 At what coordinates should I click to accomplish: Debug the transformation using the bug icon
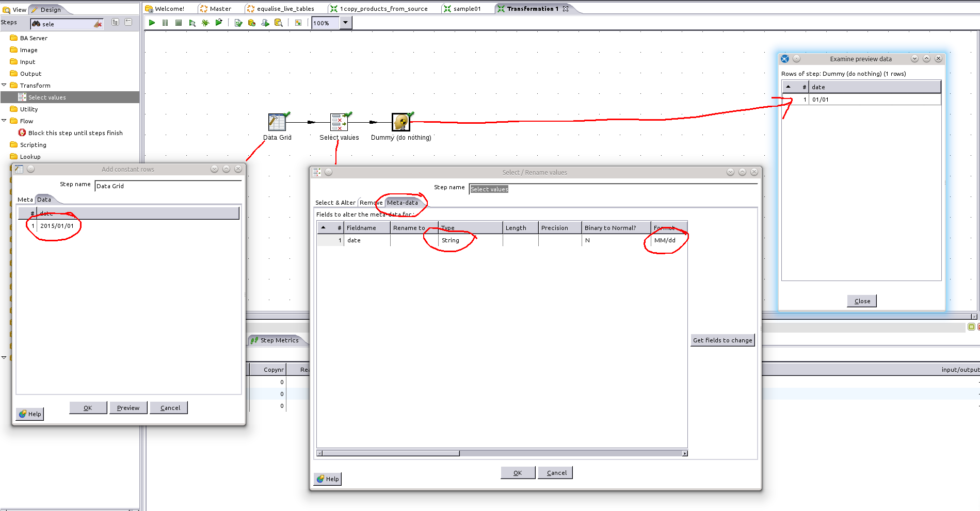[x=205, y=23]
